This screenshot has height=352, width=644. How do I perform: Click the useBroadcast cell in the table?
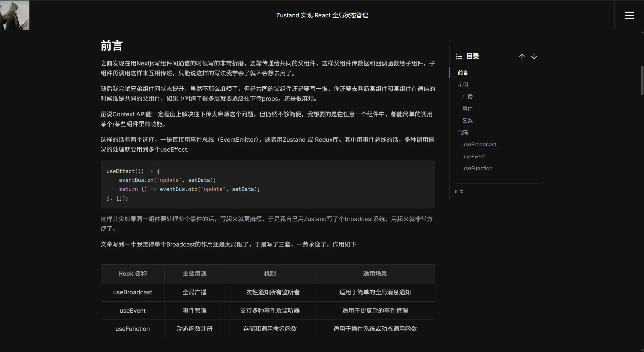[x=132, y=292]
